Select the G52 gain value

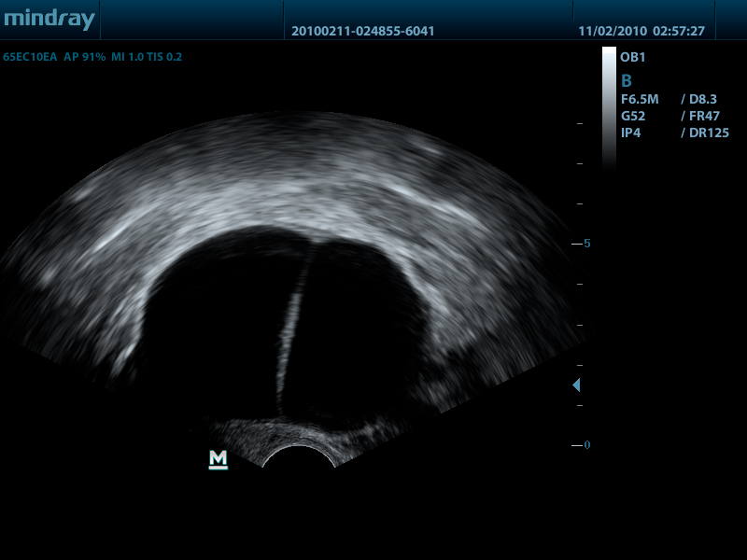click(x=633, y=116)
